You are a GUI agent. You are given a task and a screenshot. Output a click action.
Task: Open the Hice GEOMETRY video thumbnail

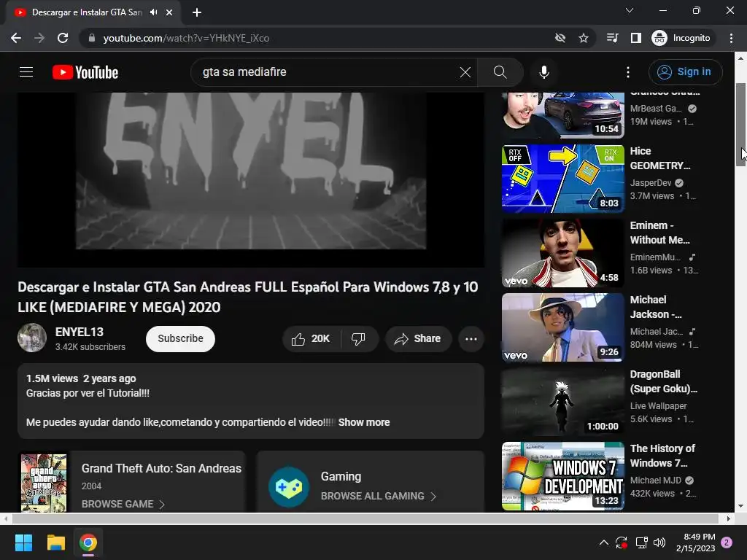563,178
